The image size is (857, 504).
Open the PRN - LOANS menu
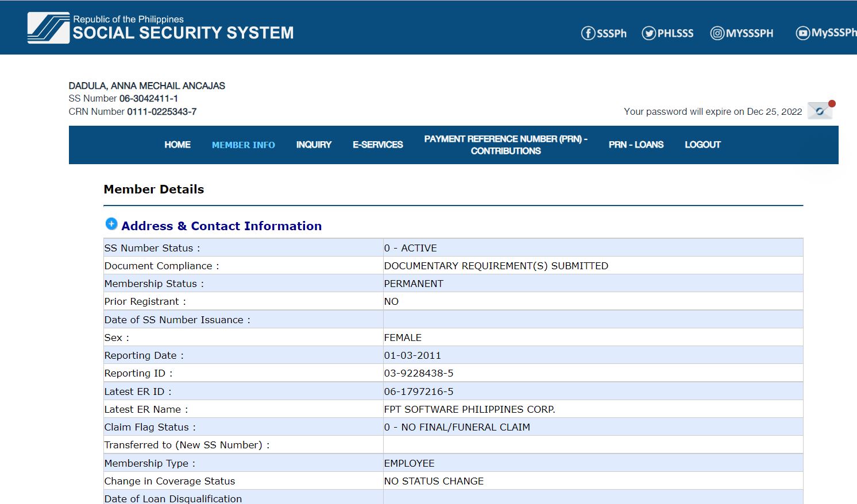coord(636,145)
